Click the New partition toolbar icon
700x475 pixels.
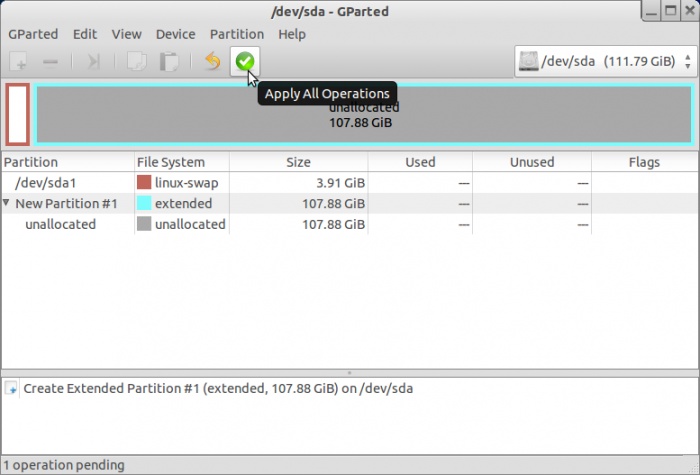[x=19, y=61]
